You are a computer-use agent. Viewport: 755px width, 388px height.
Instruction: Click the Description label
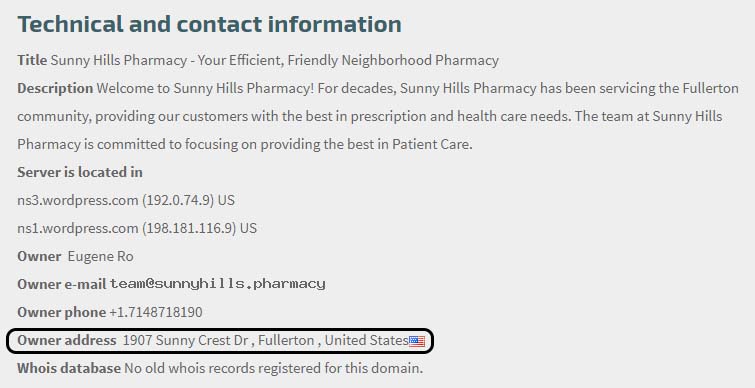(55, 89)
